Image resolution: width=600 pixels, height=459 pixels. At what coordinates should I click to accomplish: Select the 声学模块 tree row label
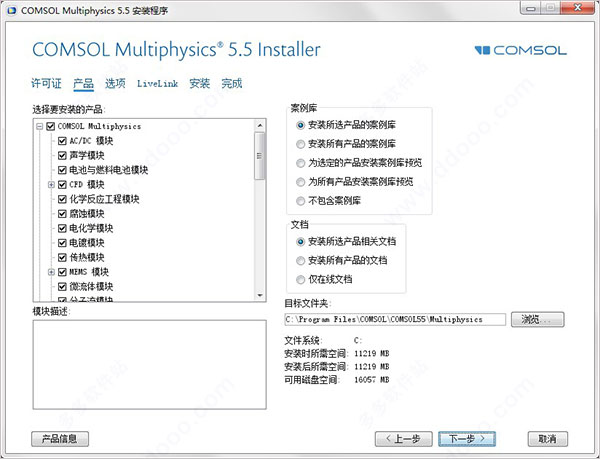pos(87,155)
